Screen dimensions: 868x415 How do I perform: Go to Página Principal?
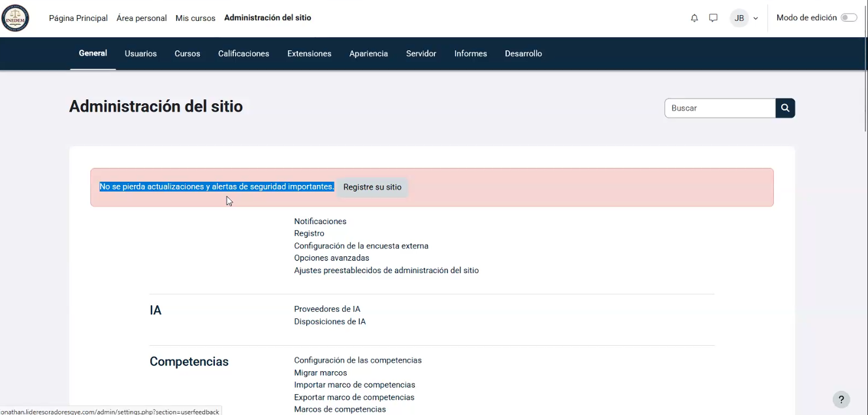click(78, 18)
